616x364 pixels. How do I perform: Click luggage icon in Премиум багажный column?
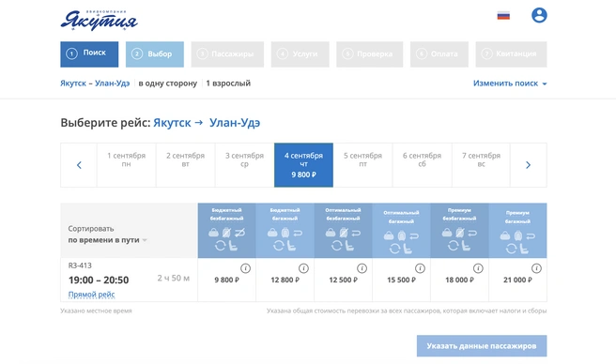(517, 235)
